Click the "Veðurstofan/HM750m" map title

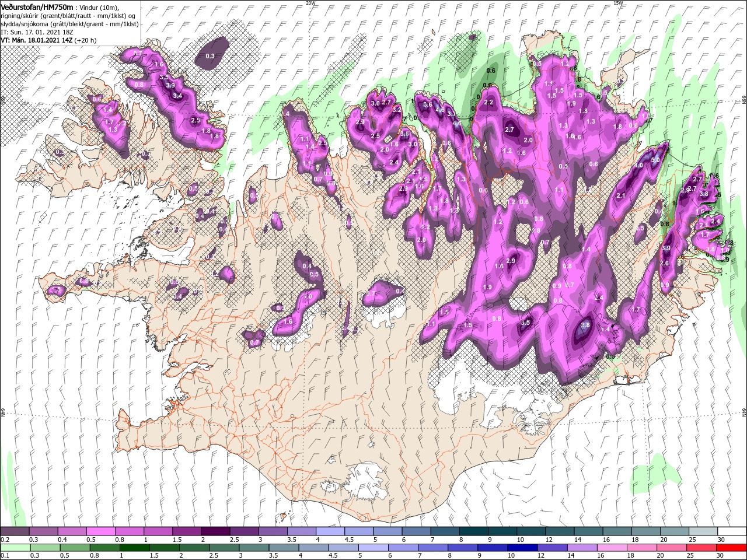(x=37, y=6)
